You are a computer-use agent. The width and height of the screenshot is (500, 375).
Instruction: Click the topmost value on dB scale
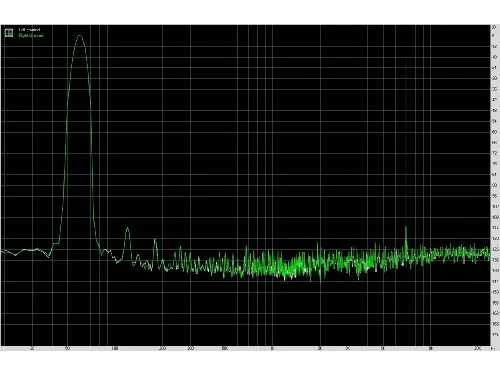coord(494,27)
